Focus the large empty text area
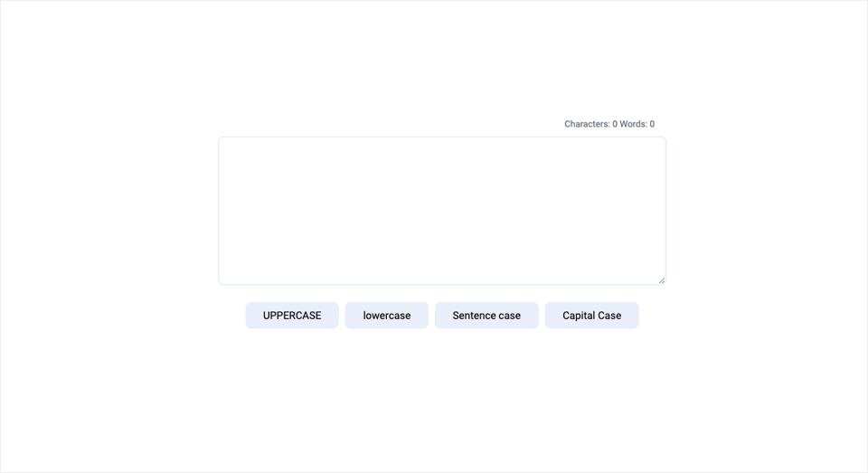Image resolution: width=868 pixels, height=473 pixels. click(x=442, y=211)
